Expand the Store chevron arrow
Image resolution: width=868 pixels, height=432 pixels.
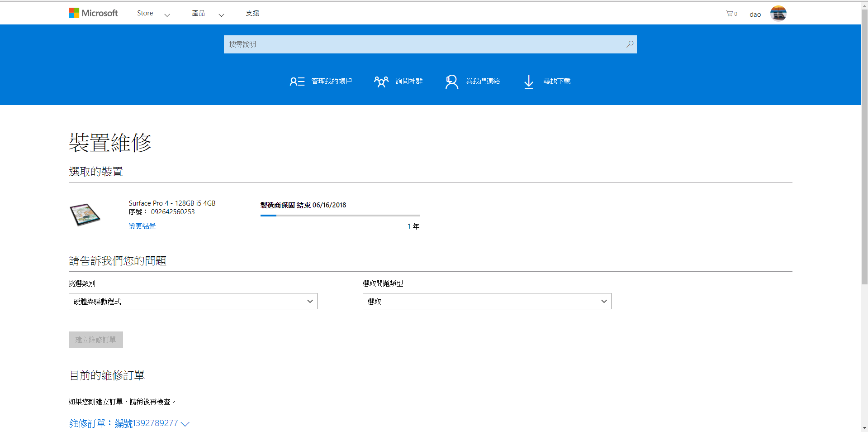click(x=167, y=15)
